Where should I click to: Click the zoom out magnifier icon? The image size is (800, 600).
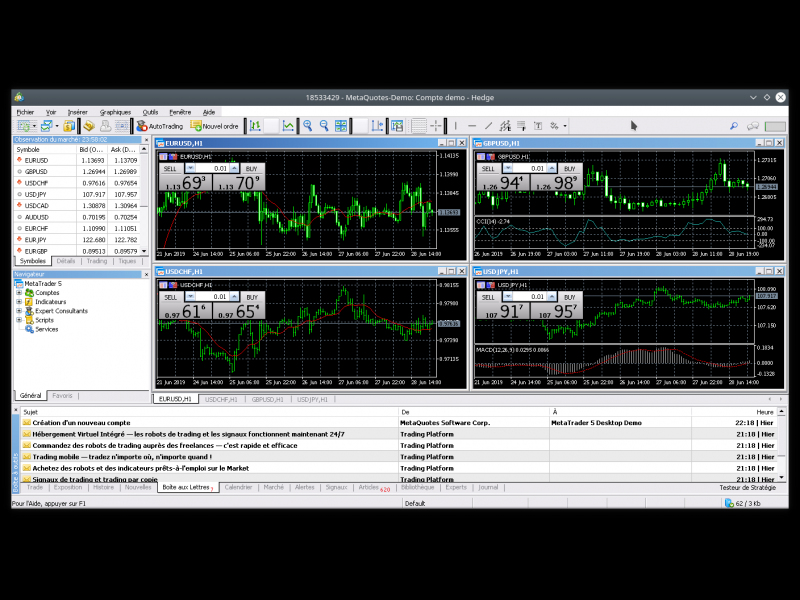(x=324, y=126)
